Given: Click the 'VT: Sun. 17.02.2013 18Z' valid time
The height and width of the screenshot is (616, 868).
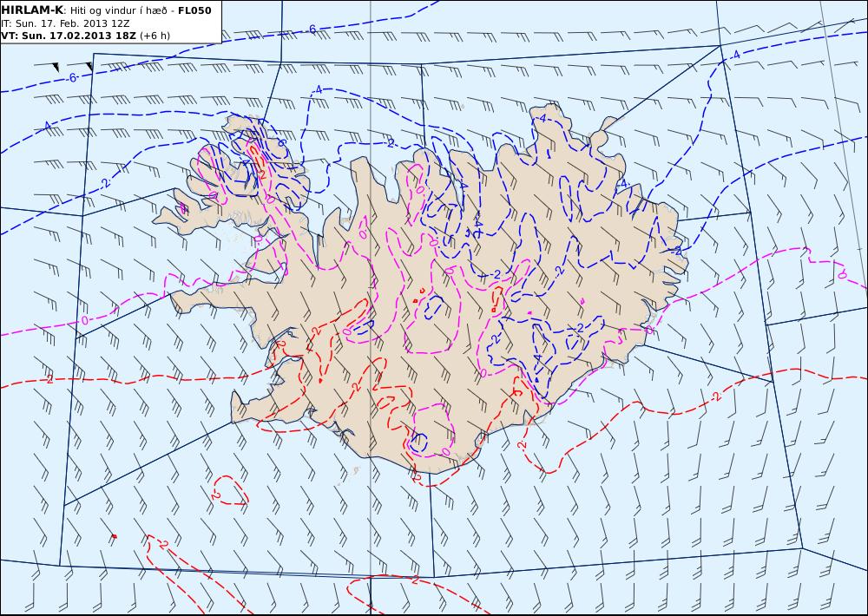Looking at the screenshot, I should point(68,36).
